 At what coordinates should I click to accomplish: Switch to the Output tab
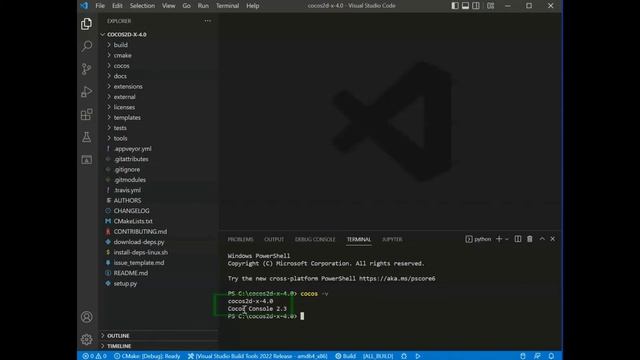tap(274, 239)
